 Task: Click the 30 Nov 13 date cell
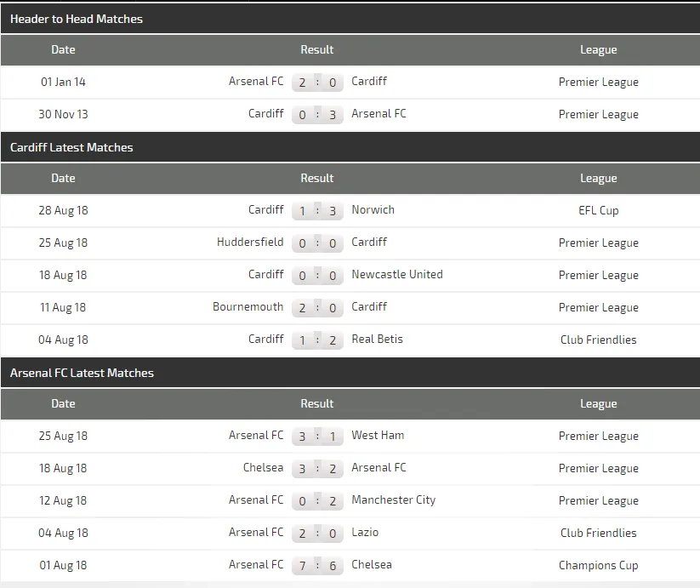pyautogui.click(x=63, y=114)
